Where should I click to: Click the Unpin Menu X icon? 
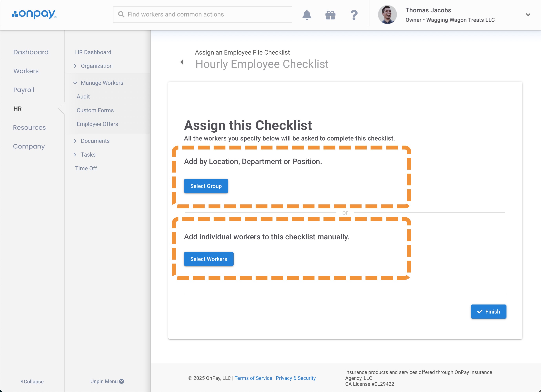(x=122, y=381)
